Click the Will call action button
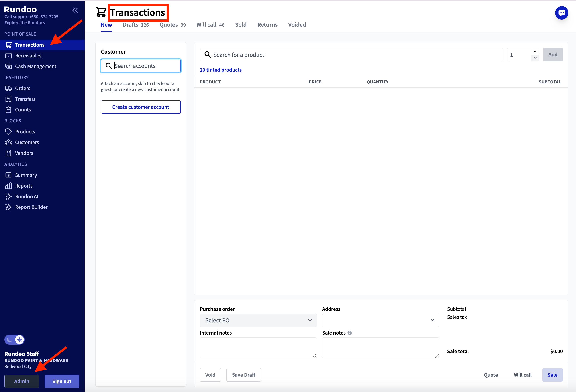Image resolution: width=576 pixels, height=392 pixels. coord(522,375)
